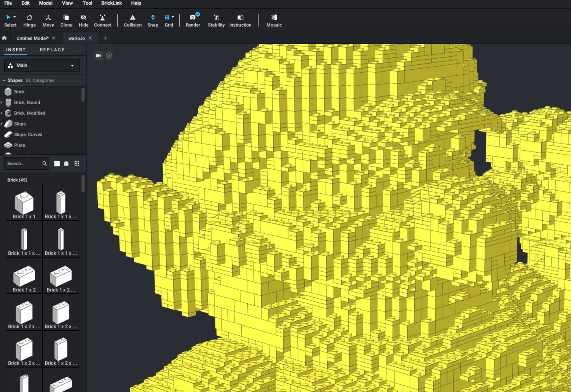Click the Clone tool
This screenshot has height=392, width=571.
point(66,21)
